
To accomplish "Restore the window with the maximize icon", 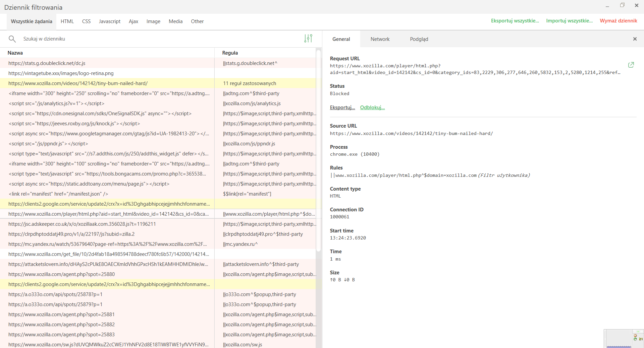I will [622, 5].
